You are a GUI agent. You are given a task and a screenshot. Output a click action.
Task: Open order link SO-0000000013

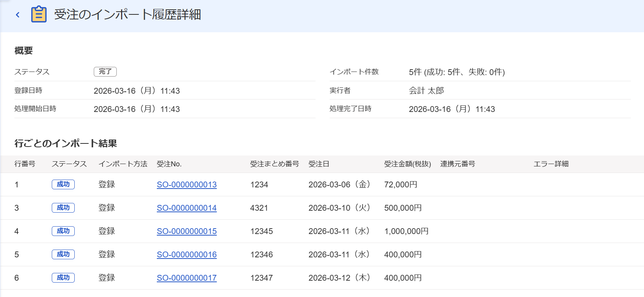pyautogui.click(x=187, y=185)
